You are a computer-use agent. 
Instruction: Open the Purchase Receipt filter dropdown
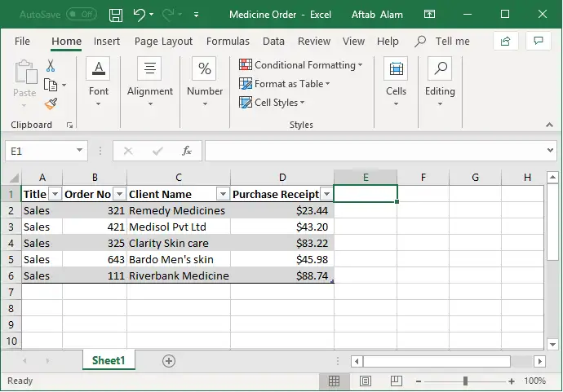pyautogui.click(x=326, y=194)
